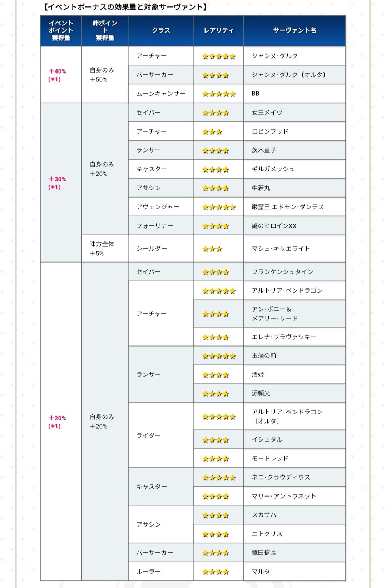386x588 pixels.
Task: Select the 巌窟王 エドモン·ダンテス name cell
Action: (295, 207)
